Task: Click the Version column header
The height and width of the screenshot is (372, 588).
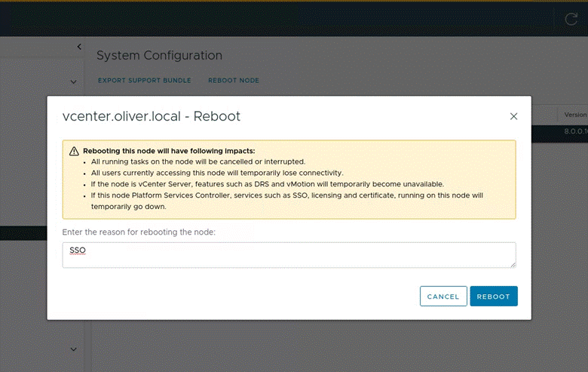Action: click(575, 115)
